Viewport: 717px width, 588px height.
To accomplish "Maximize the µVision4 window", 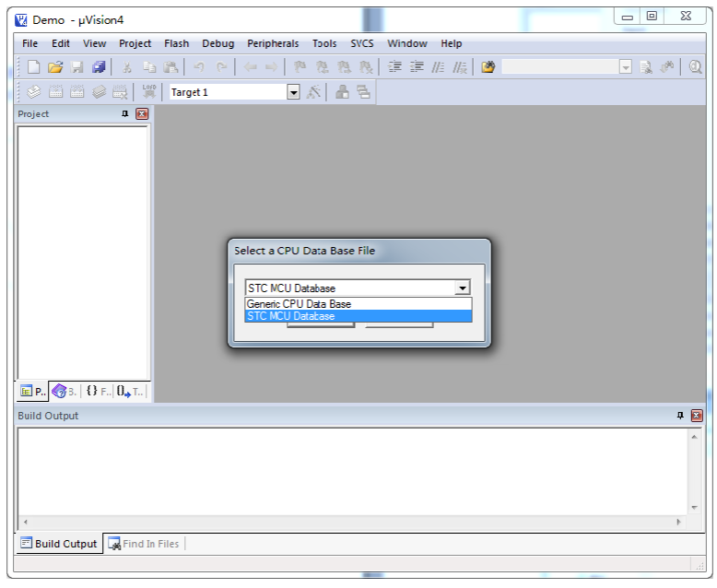I will tap(652, 16).
